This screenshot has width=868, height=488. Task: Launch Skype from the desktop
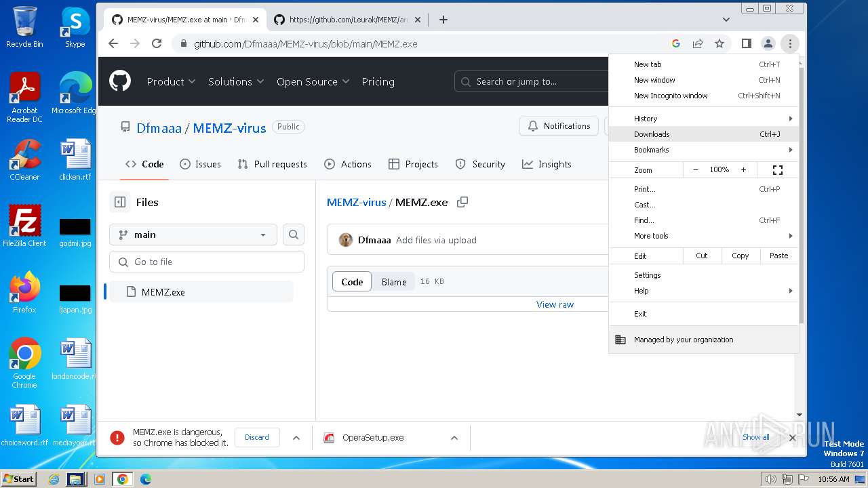(x=75, y=27)
